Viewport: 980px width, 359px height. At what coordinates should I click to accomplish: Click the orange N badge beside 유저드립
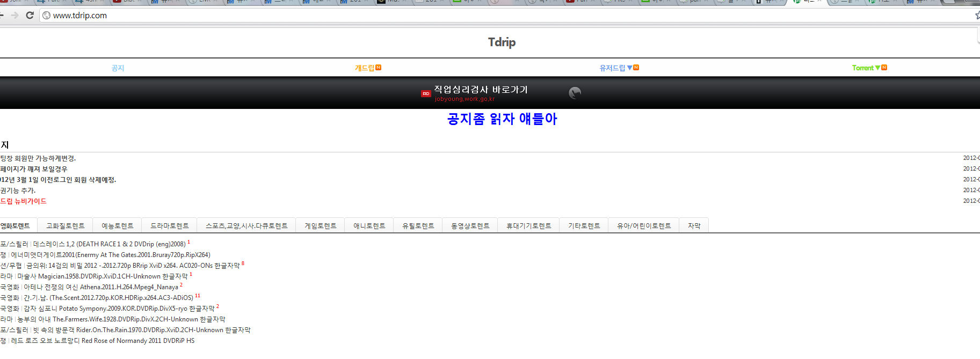pos(636,68)
